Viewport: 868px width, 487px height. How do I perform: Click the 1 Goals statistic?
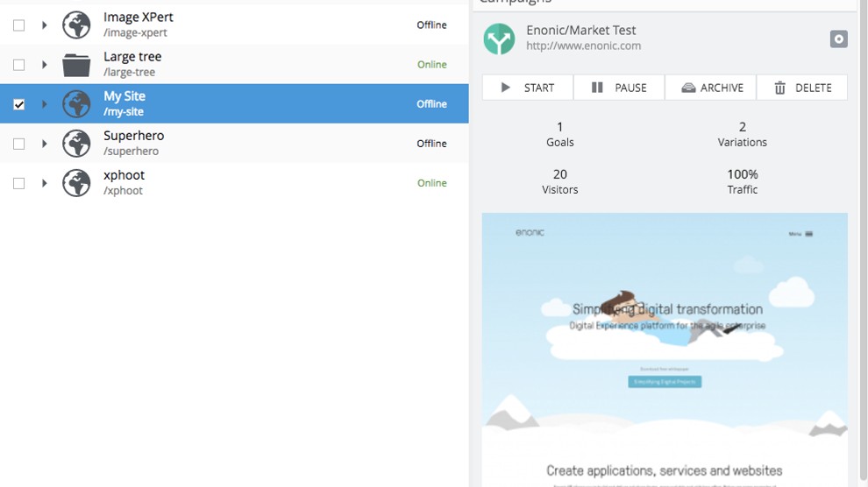(559, 134)
